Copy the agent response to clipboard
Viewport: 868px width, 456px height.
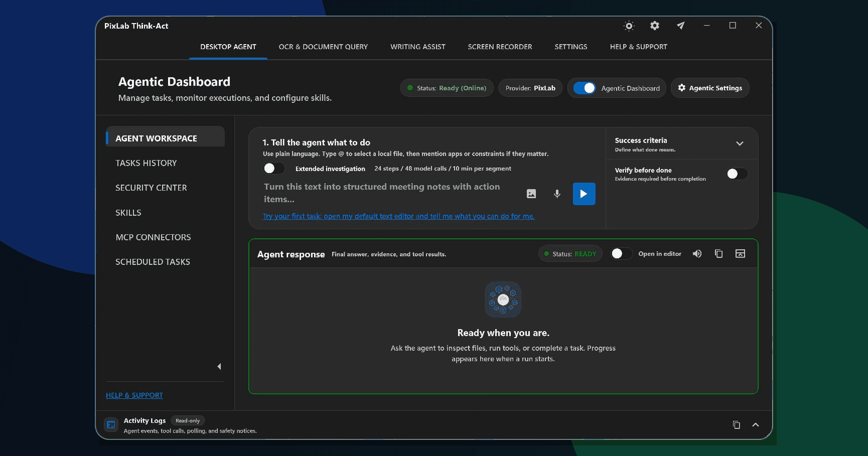click(x=718, y=254)
